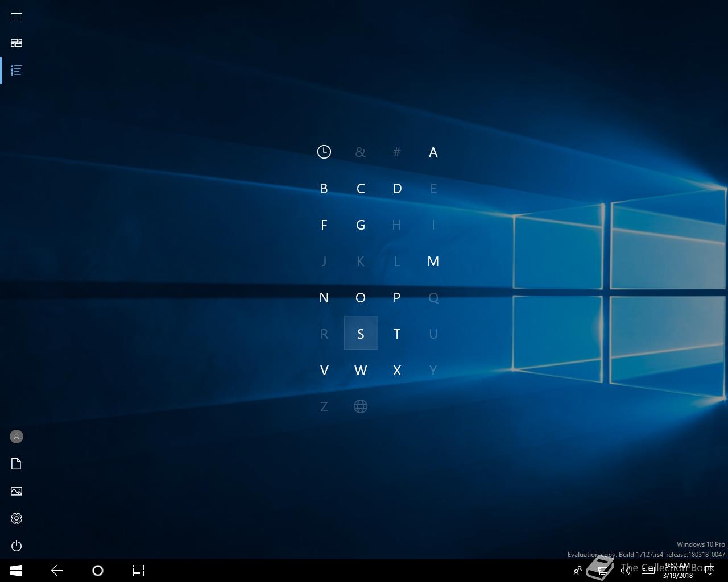Jump to apps under letter G
Screen dimensions: 728x582
[x=361, y=225]
